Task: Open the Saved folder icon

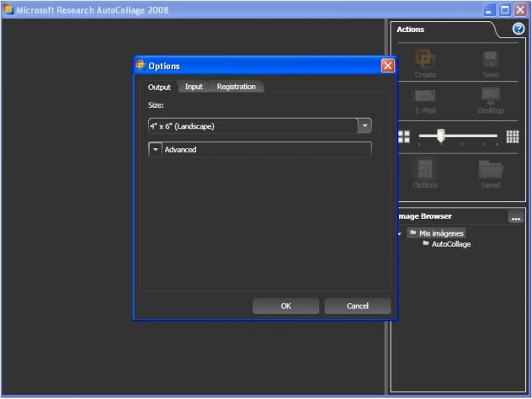Action: pyautogui.click(x=491, y=170)
